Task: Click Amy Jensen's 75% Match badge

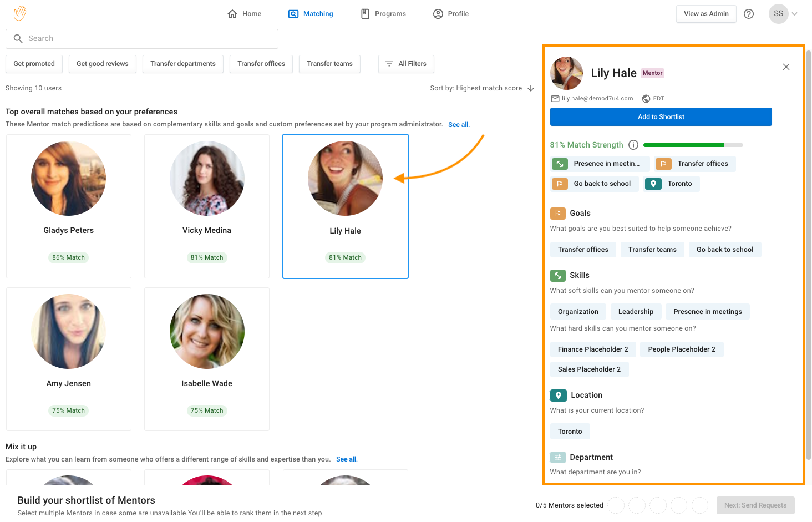Action: pyautogui.click(x=69, y=410)
